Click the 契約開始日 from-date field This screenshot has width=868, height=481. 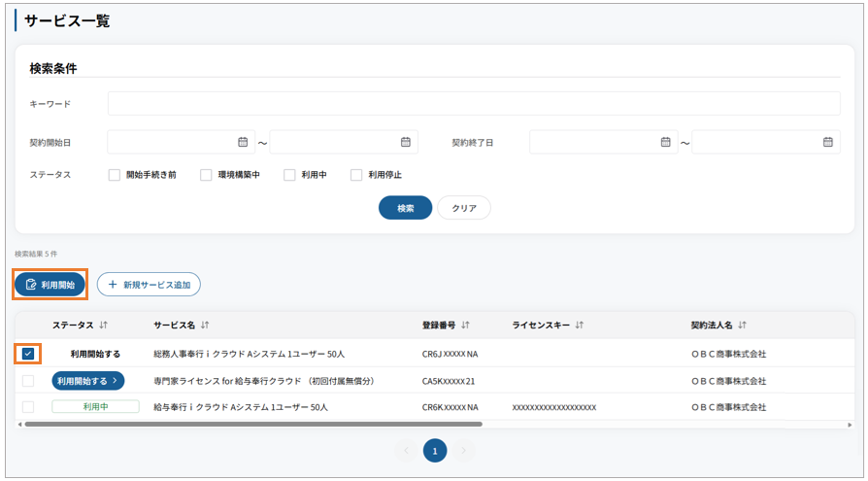coord(181,143)
